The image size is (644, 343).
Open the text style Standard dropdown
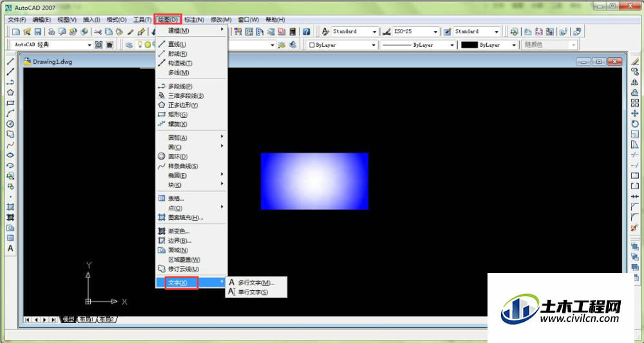click(375, 32)
